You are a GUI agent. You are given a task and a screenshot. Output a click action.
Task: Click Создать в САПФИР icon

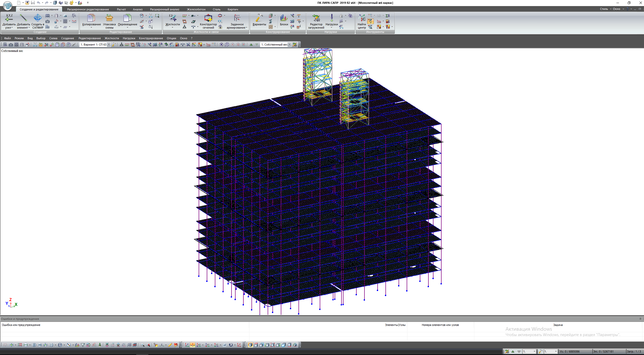click(38, 18)
